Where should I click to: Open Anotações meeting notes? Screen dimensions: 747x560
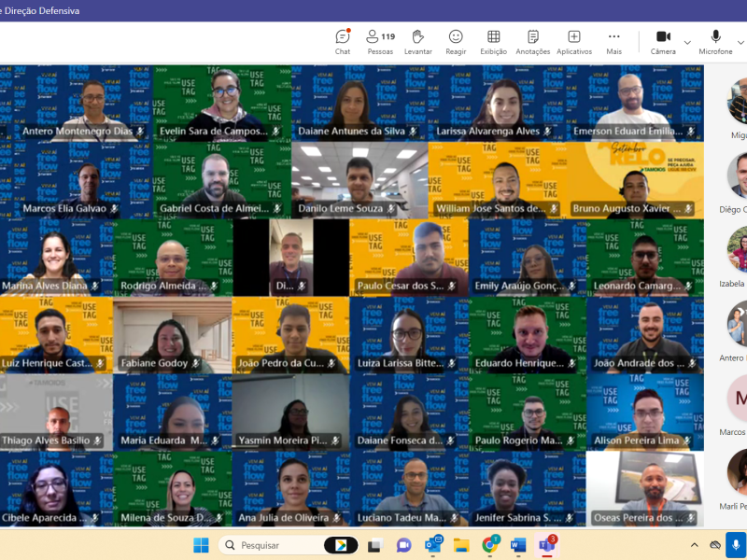click(532, 41)
